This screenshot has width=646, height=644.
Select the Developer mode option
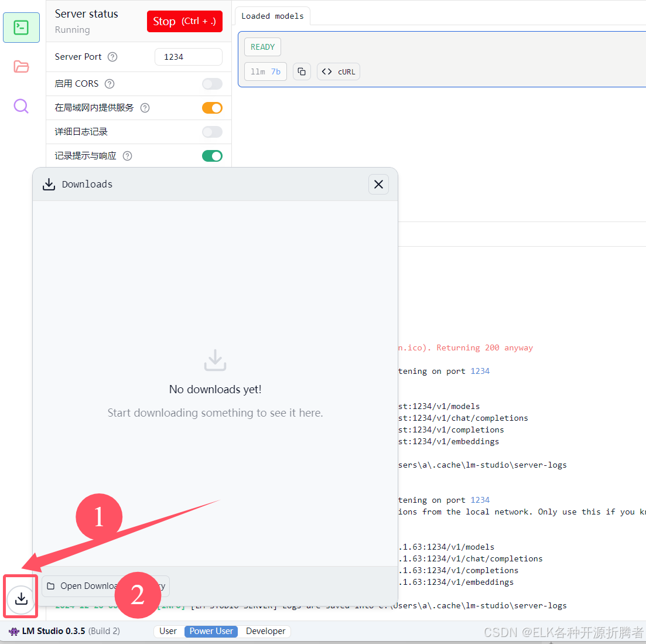point(265,631)
